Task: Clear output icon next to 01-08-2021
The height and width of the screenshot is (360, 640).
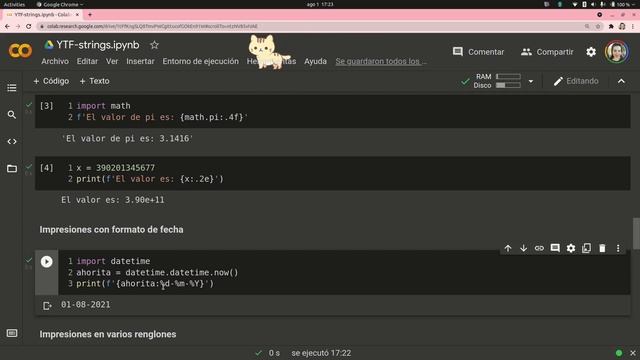Action: tap(47, 306)
